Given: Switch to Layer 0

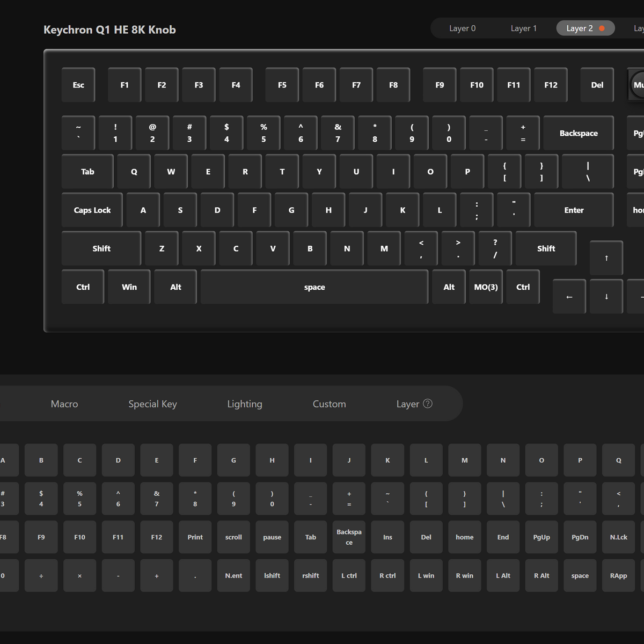Looking at the screenshot, I should pyautogui.click(x=462, y=28).
